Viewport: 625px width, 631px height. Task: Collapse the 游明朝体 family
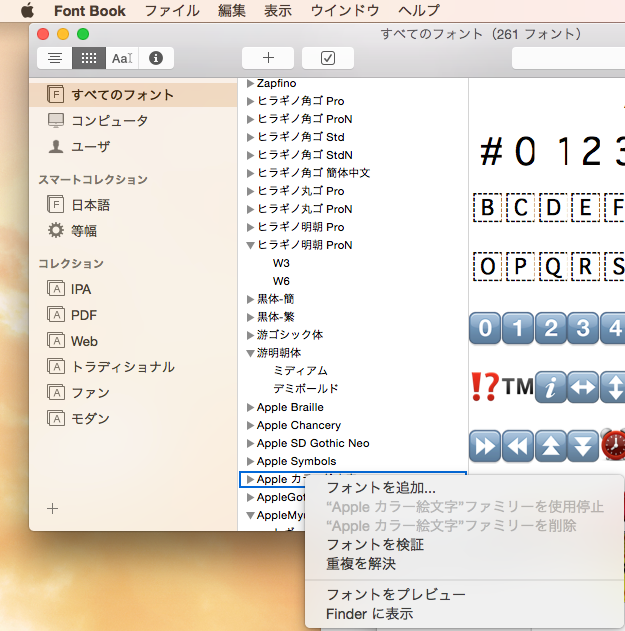(x=250, y=353)
